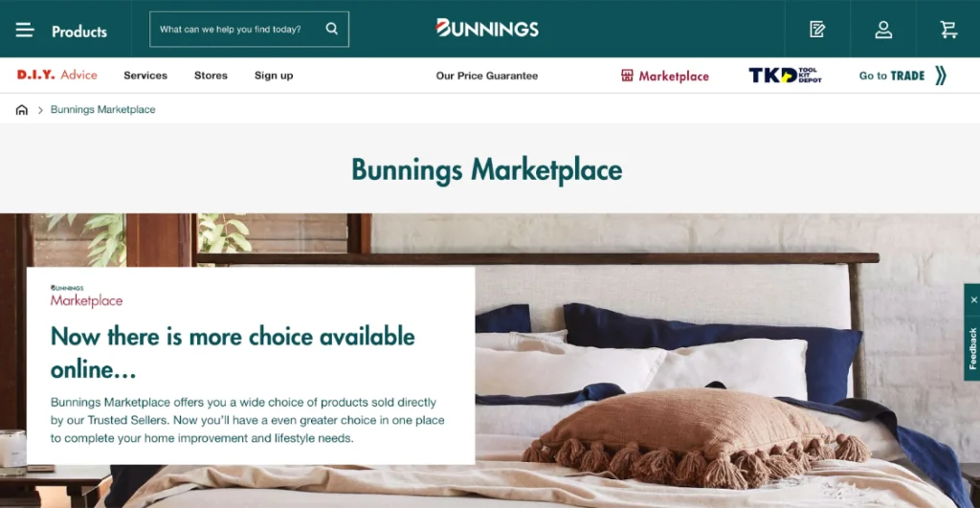
Task: Open the hamburger menu icon
Action: pos(24,30)
